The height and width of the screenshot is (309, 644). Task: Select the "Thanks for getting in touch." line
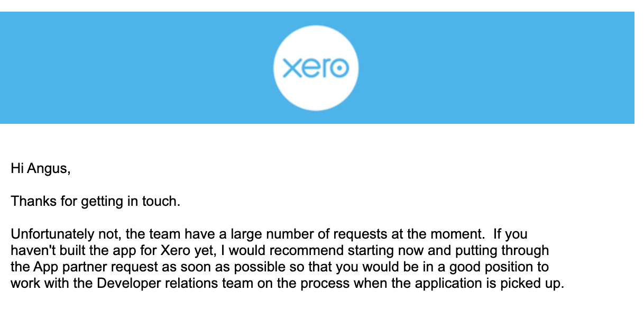[96, 202]
